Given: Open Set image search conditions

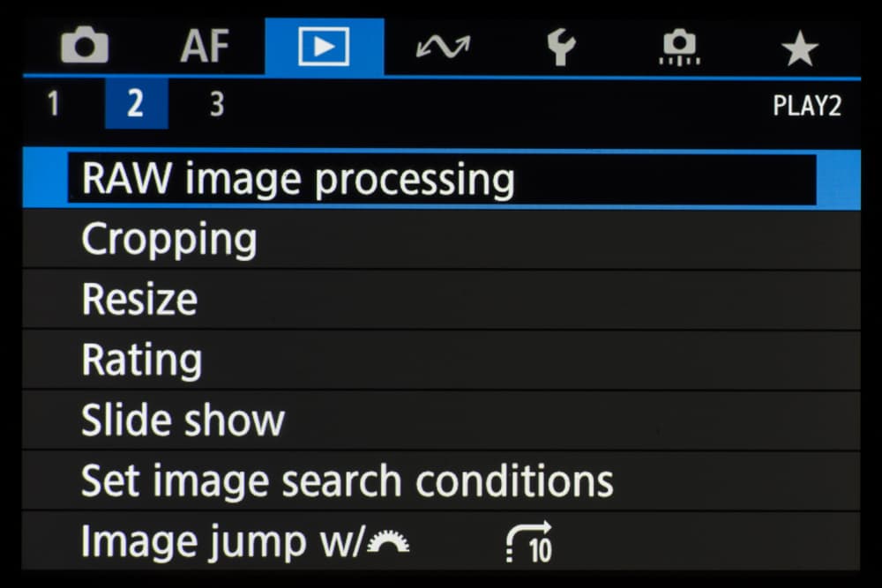Looking at the screenshot, I should coord(441,480).
